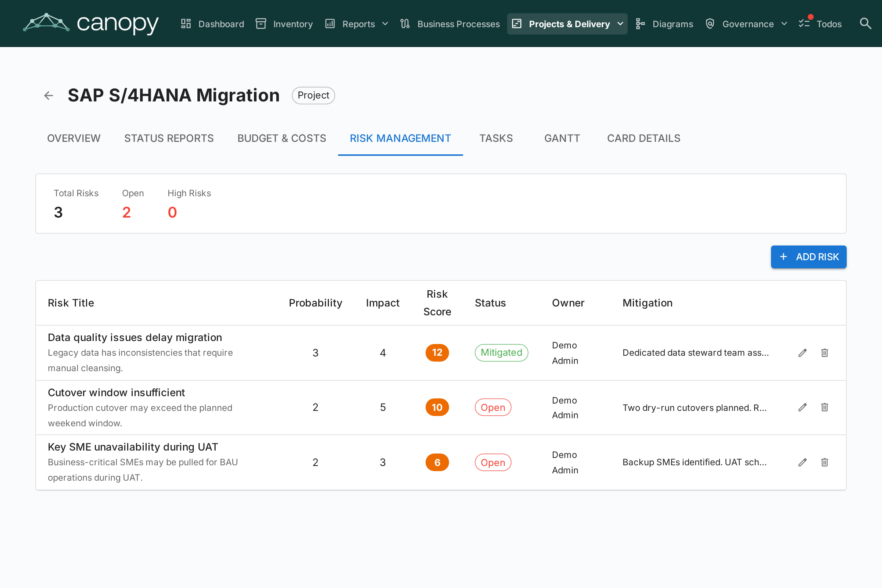The width and height of the screenshot is (882, 588).
Task: Open the Card Details tab
Action: (x=643, y=139)
